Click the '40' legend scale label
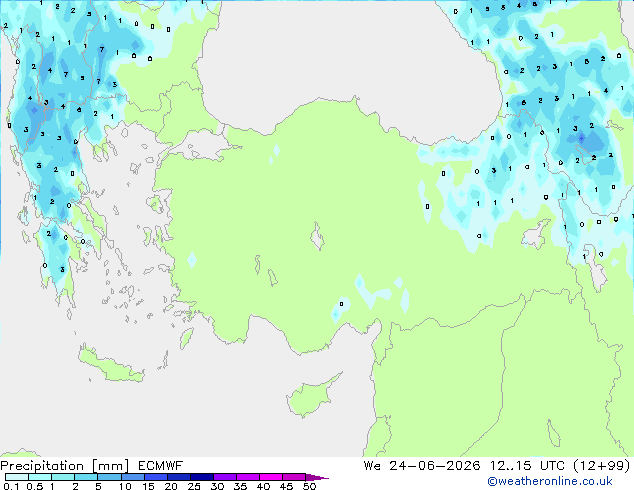Image resolution: width=634 pixels, height=490 pixels. (263, 486)
